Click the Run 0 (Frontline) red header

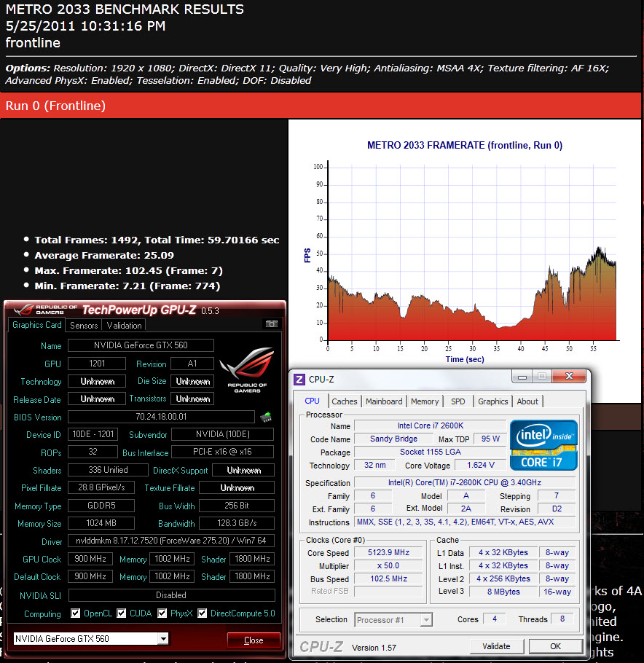click(x=321, y=106)
